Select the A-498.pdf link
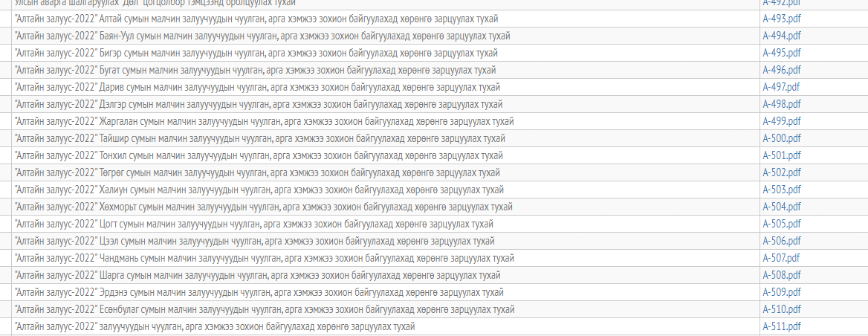Screen dimensions: 868x336 pyautogui.click(x=782, y=104)
